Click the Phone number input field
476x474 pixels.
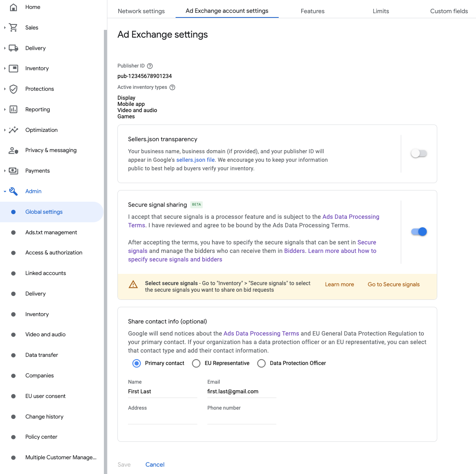(x=241, y=418)
